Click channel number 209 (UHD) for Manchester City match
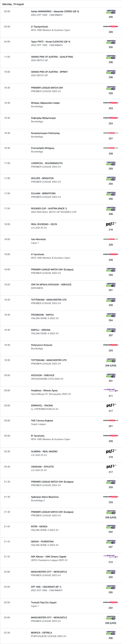This screenshot has height=644, width=122. point(111,623)
